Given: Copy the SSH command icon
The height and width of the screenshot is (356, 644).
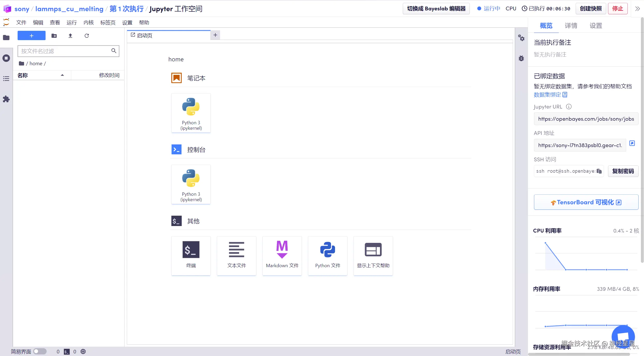Looking at the screenshot, I should (x=599, y=171).
